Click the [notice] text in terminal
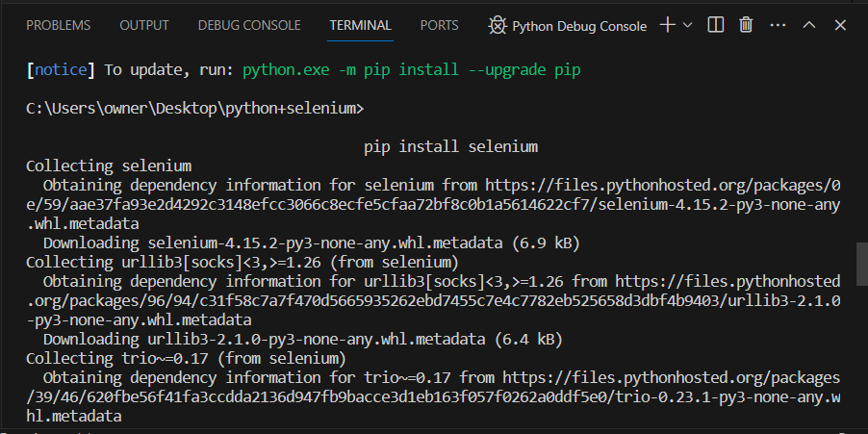 coord(61,70)
